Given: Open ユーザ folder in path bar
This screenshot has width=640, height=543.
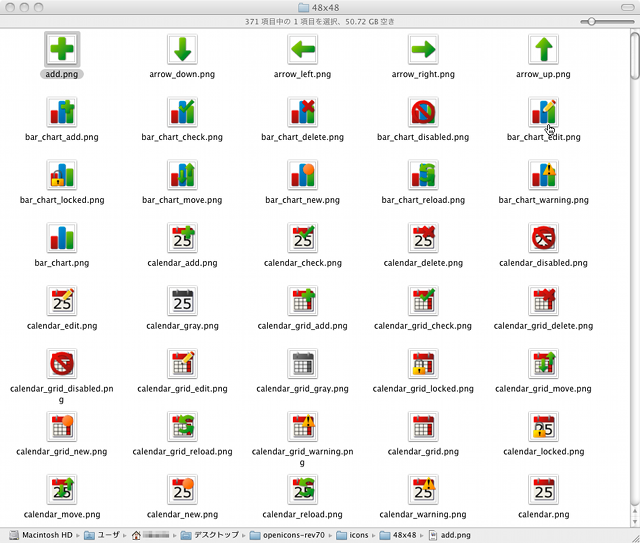Looking at the screenshot, I should click(x=103, y=535).
